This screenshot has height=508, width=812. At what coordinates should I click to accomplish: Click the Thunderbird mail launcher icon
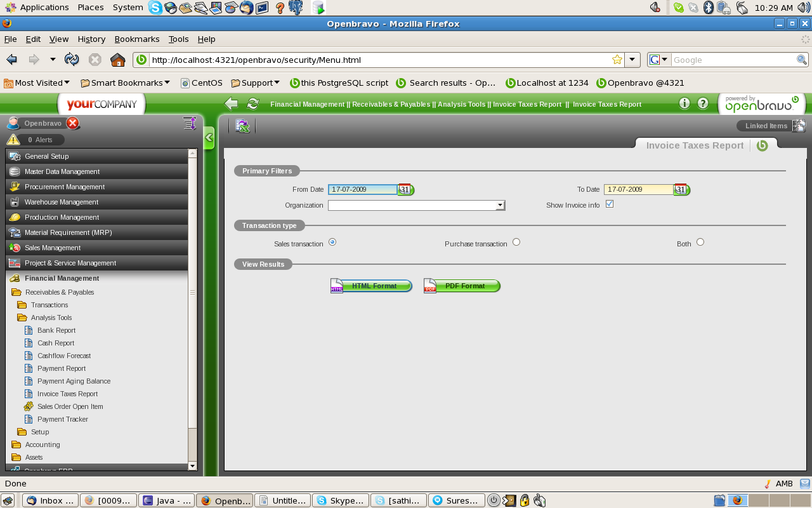[246, 8]
